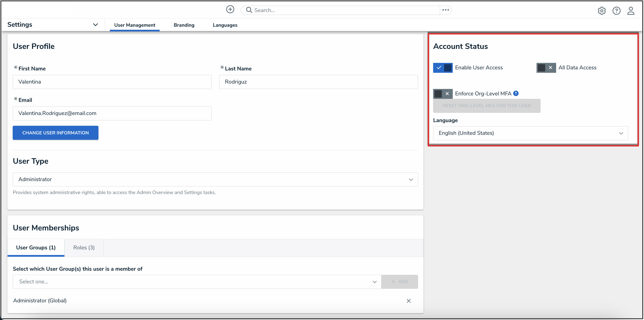This screenshot has height=320, width=644.
Task: Open the Language English (United States) dropdown
Action: coord(530,133)
